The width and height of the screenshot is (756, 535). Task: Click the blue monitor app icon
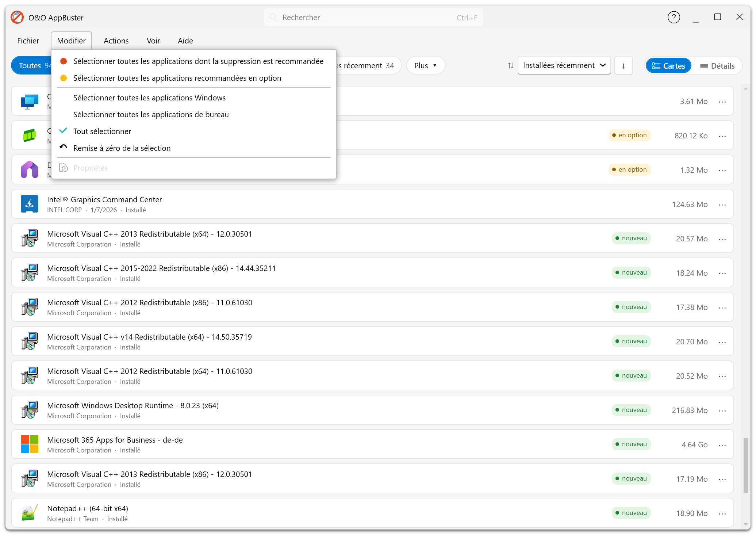(x=30, y=101)
